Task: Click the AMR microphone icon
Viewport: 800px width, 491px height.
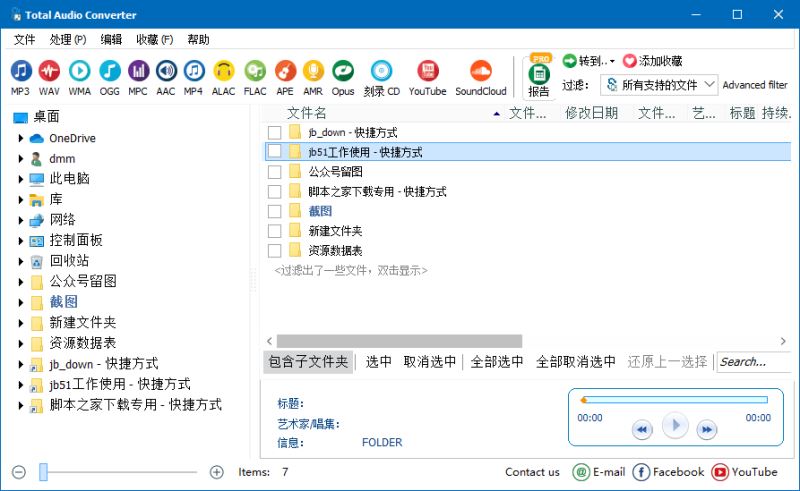Action: (313, 71)
